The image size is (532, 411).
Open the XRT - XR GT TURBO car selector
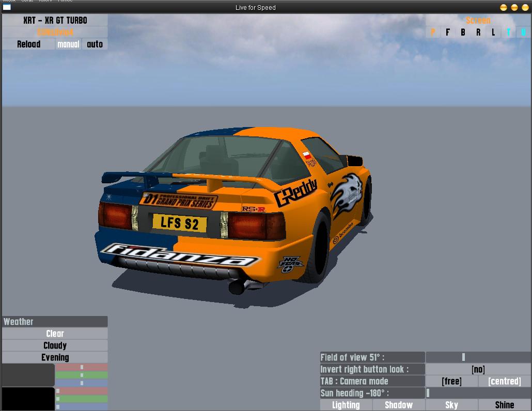coord(55,20)
